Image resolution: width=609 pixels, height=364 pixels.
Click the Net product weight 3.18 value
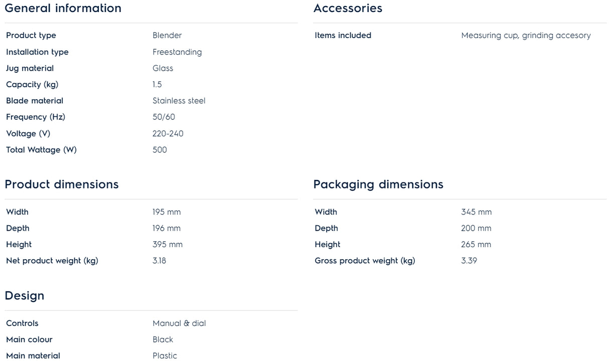159,261
